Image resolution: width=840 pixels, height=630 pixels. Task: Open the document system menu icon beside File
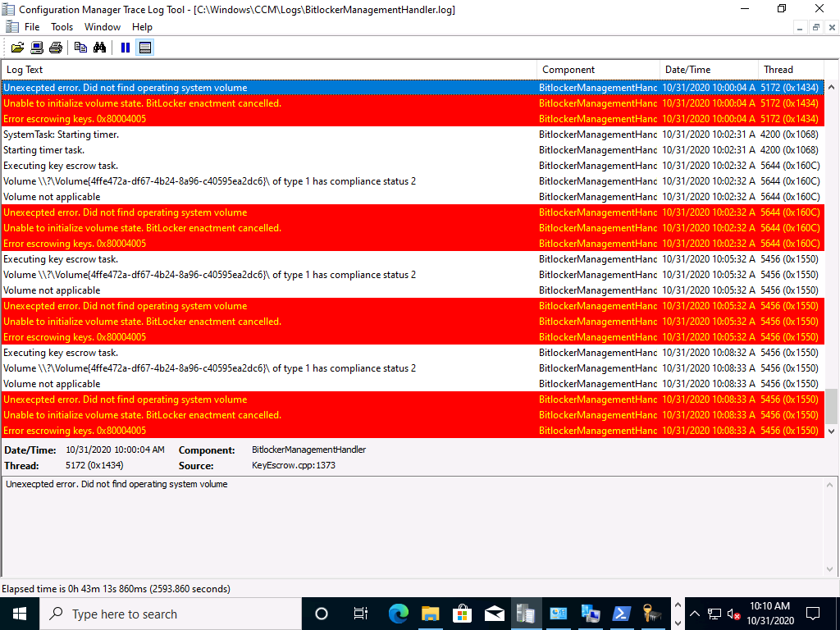coord(11,27)
